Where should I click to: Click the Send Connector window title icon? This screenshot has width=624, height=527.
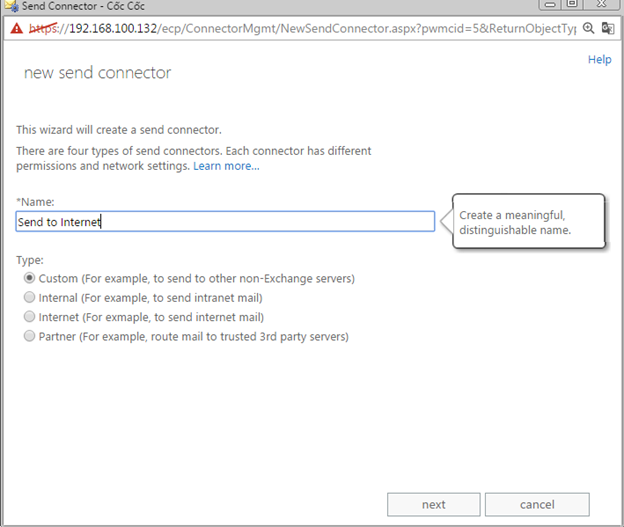tap(10, 6)
